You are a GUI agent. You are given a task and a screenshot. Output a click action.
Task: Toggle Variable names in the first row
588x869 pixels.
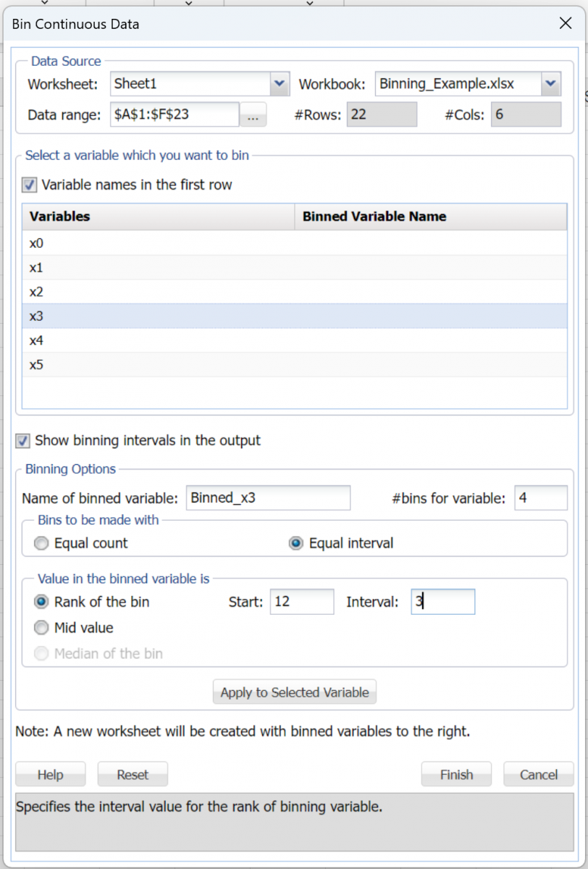tap(30, 185)
